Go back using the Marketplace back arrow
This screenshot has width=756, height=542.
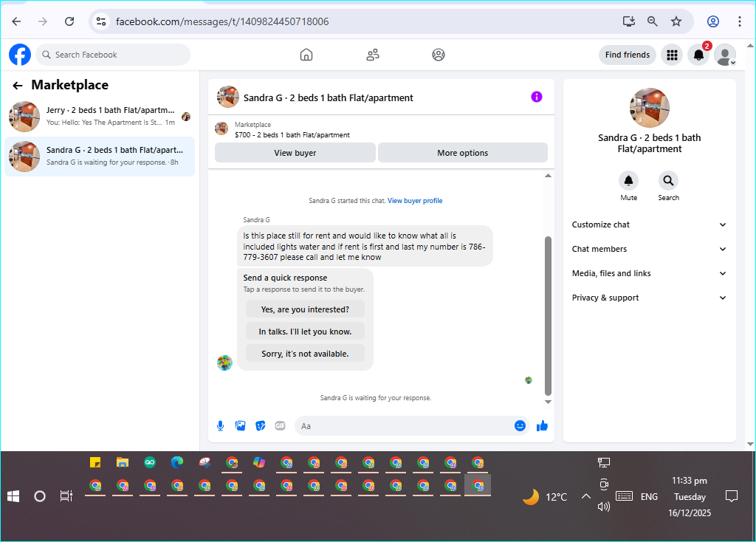18,86
